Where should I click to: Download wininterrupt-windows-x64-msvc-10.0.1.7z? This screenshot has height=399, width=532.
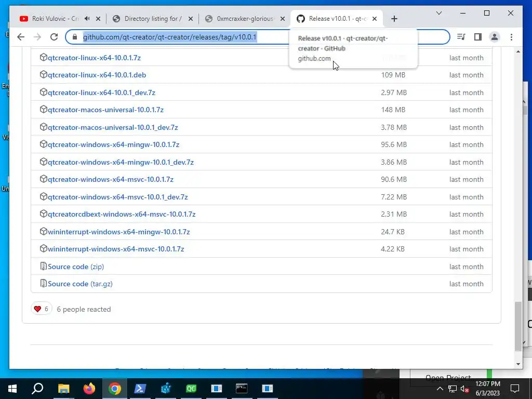pyautogui.click(x=116, y=249)
